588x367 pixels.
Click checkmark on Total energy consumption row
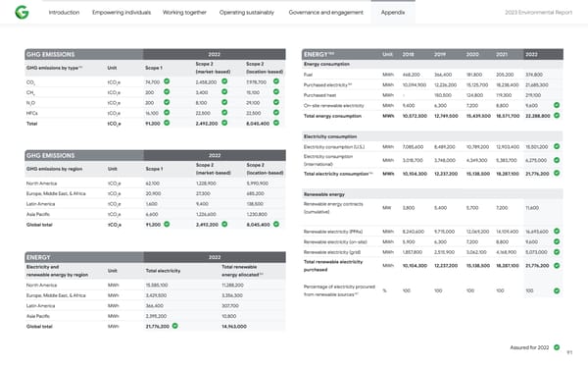click(x=557, y=116)
